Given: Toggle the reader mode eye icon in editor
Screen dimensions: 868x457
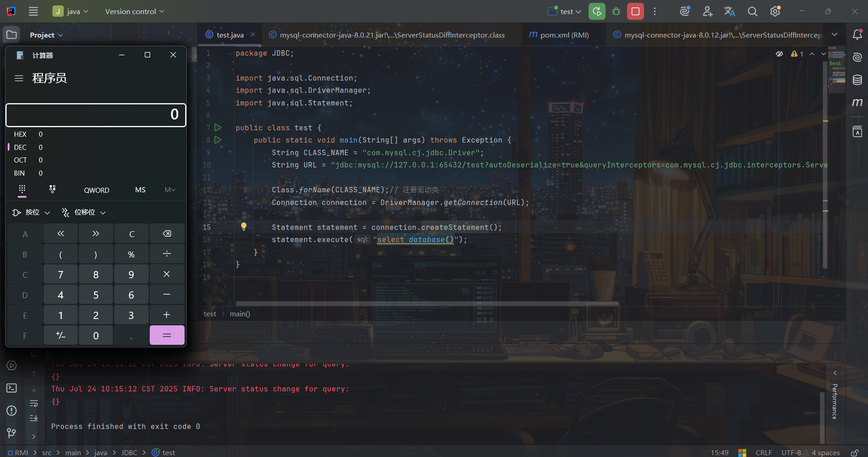Looking at the screenshot, I should tap(779, 54).
